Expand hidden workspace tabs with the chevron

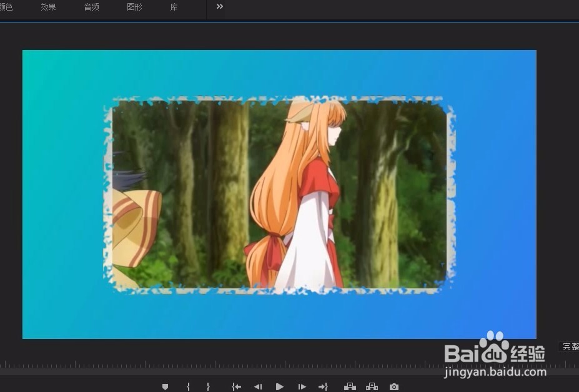coord(219,7)
